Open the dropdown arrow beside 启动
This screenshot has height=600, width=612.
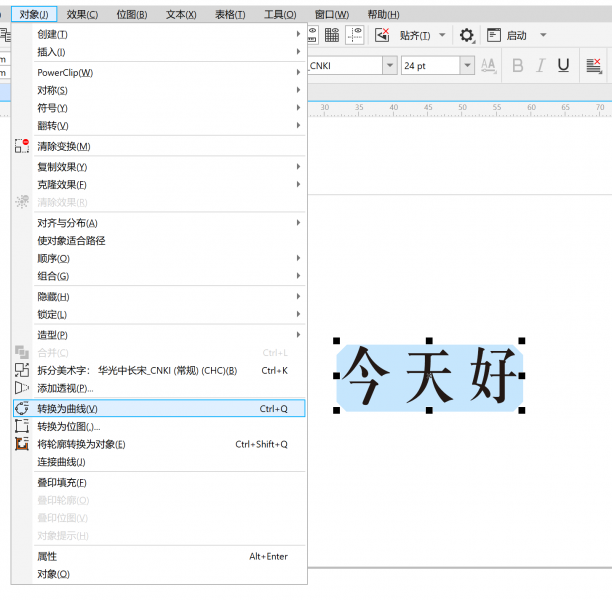pos(543,35)
